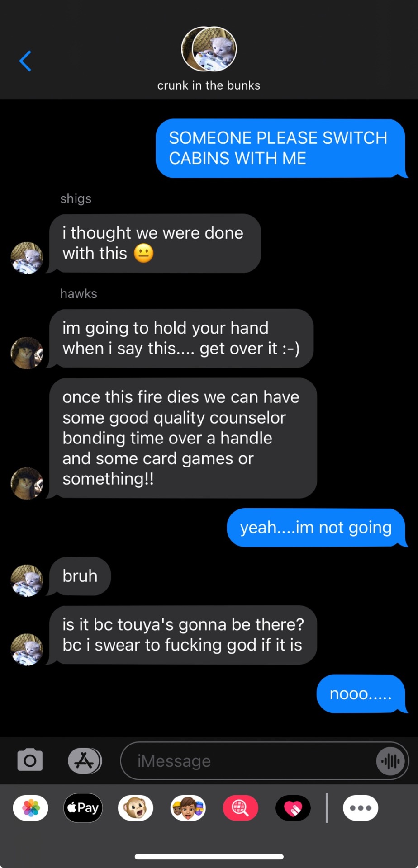Screen dimensions: 418x868
Task: Open Apple Pay in app drawer
Action: pyautogui.click(x=83, y=808)
